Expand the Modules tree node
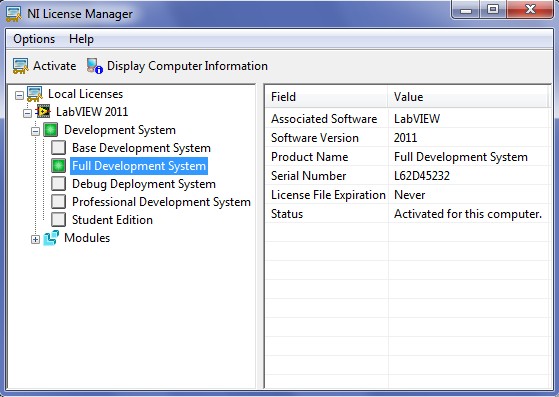 (35, 239)
